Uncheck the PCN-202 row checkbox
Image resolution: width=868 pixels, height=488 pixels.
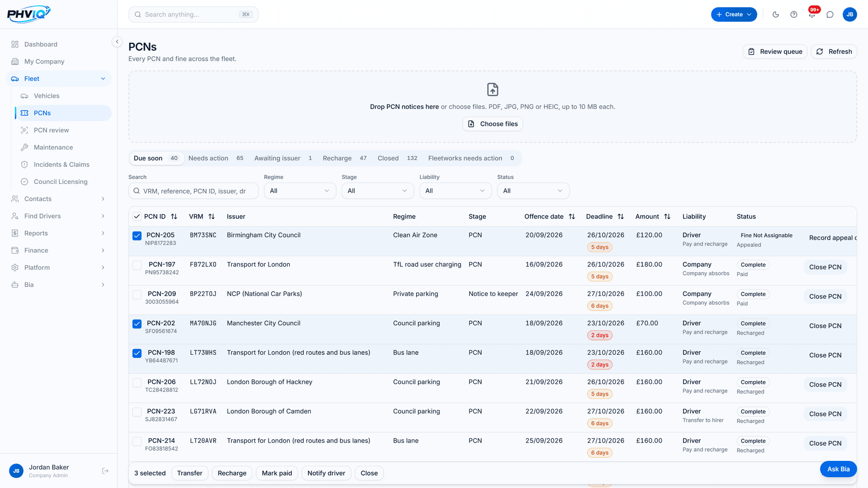[x=137, y=324]
